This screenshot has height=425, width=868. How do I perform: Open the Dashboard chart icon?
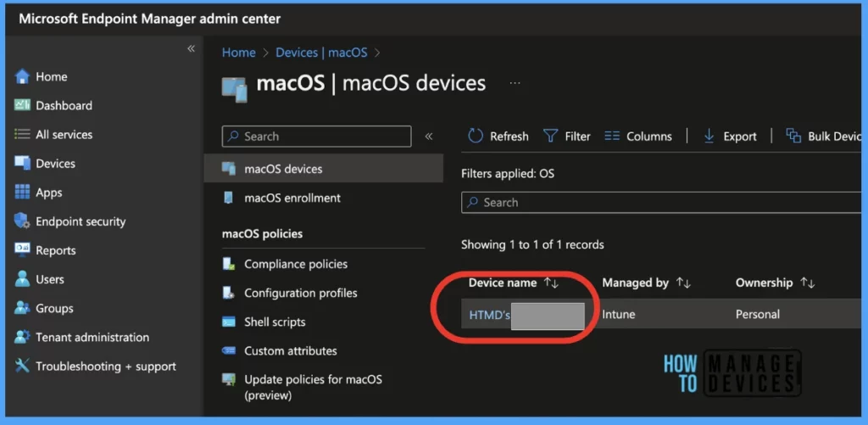click(22, 105)
